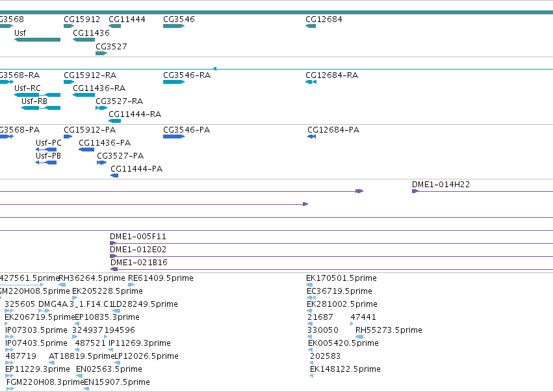Select the 324937 EST label
Screen dimensions: 553x392
pyautogui.click(x=88, y=330)
